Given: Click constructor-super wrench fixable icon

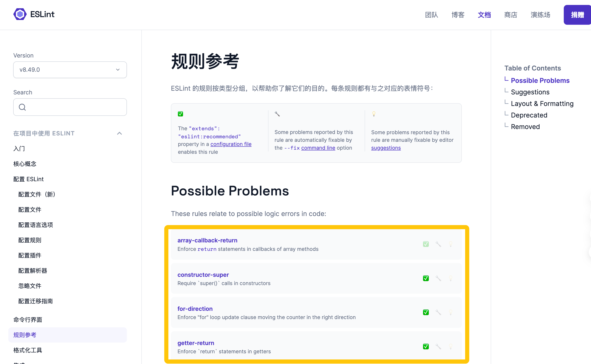Looking at the screenshot, I should pyautogui.click(x=438, y=278).
